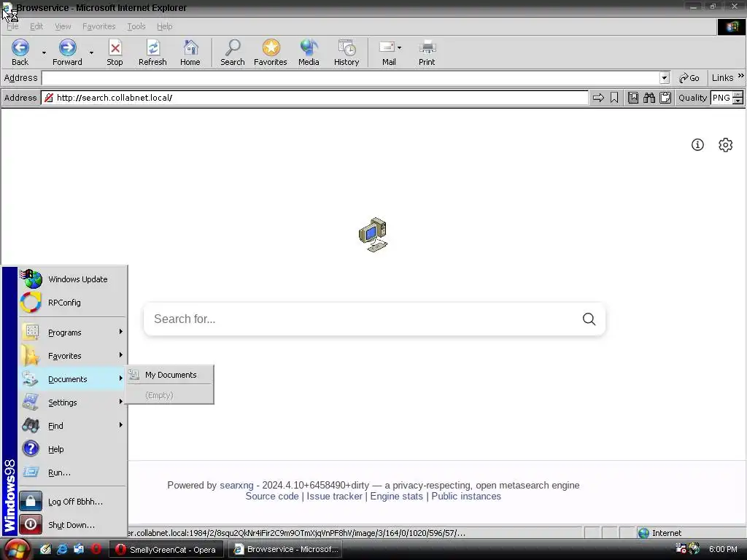Decrease Quality with the down stepper arrow
This screenshot has height=560, width=747.
738,101
